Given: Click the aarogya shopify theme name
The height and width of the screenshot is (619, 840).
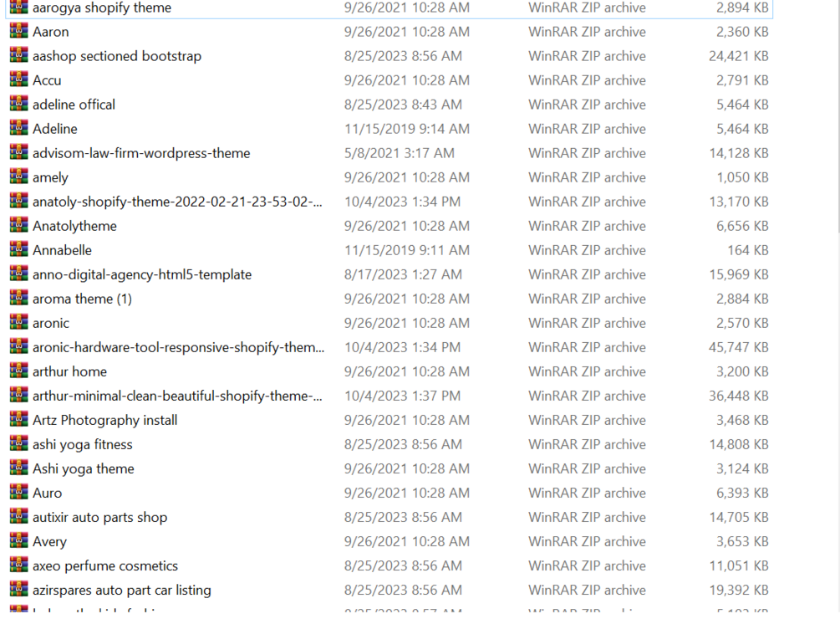Looking at the screenshot, I should (x=102, y=8).
